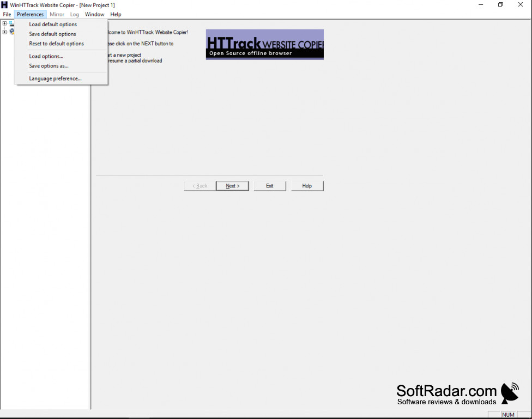Close the WinHTTrack window

tap(521, 5)
